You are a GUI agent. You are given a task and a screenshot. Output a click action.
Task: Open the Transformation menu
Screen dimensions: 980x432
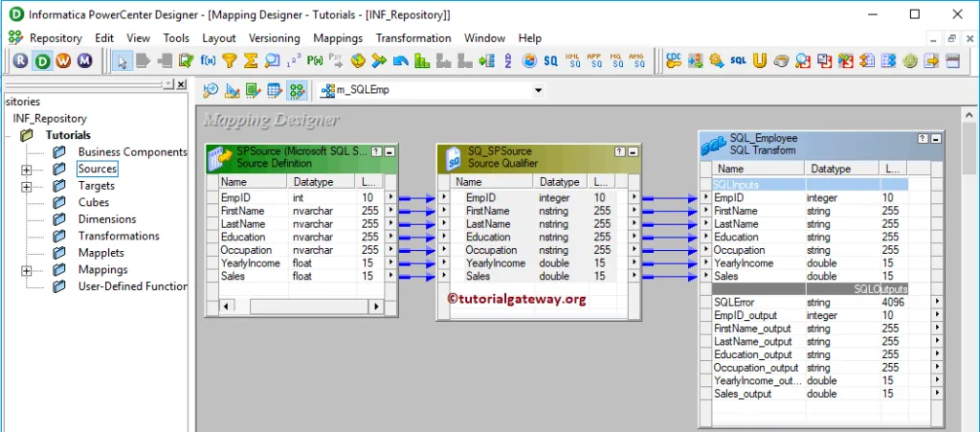[x=413, y=38]
